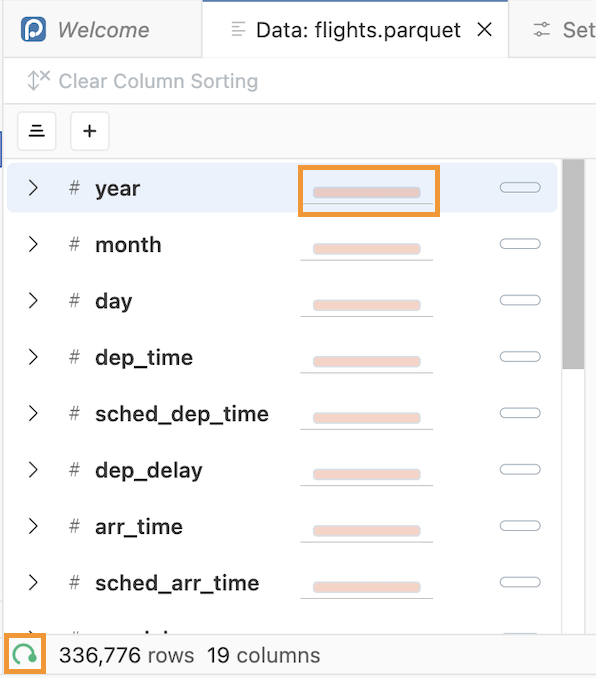The width and height of the screenshot is (596, 678).
Task: Close the flights.parquet data tab
Action: [x=484, y=30]
